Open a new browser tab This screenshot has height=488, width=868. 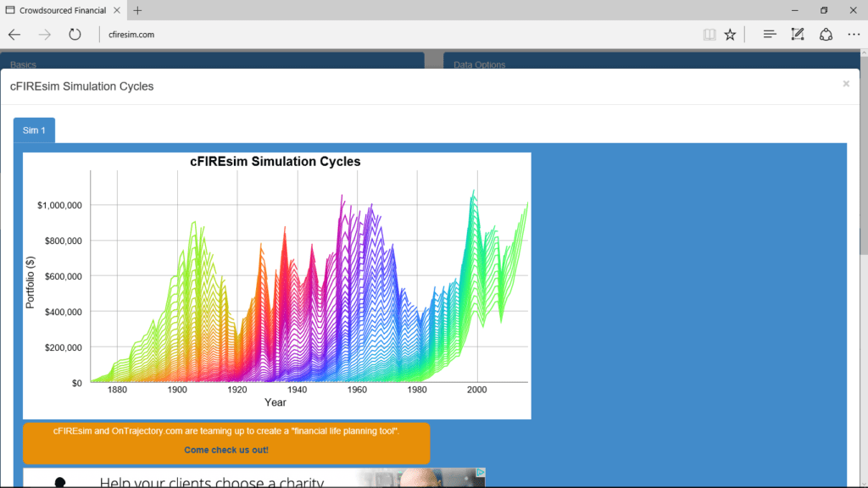pos(137,10)
